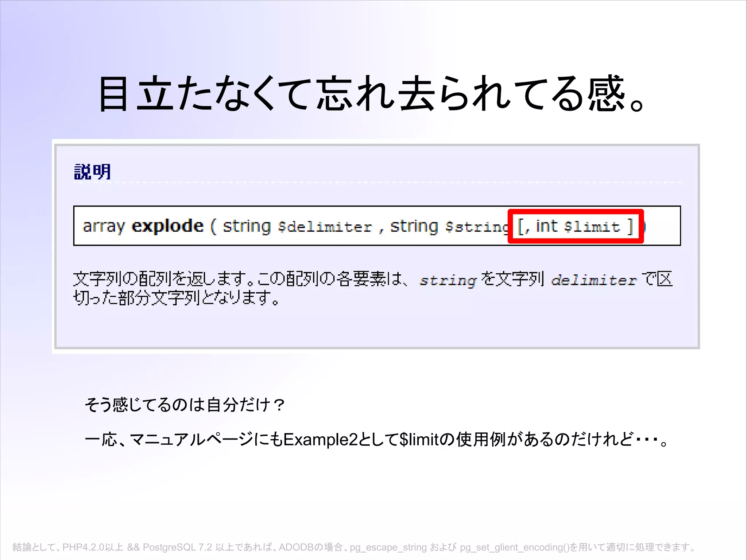Click the bold 'explode' function name
This screenshot has width=747, height=560.
(x=167, y=226)
